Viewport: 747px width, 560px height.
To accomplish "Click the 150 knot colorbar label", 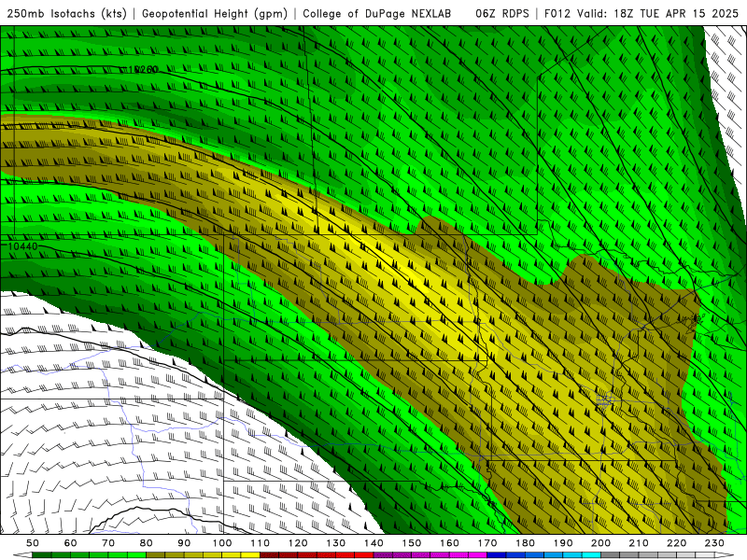I will coord(412,543).
